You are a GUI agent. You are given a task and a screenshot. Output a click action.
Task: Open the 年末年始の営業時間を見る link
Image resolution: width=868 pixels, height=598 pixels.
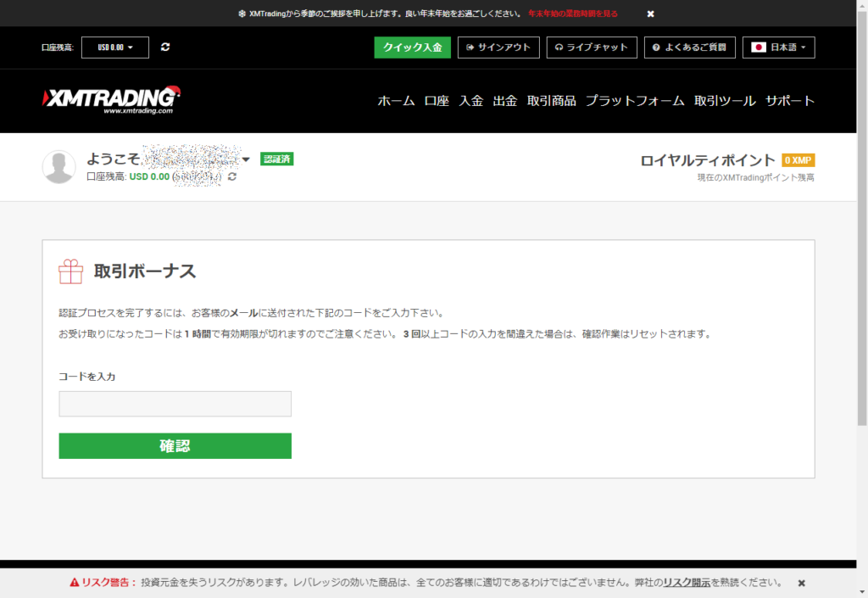pos(573,14)
